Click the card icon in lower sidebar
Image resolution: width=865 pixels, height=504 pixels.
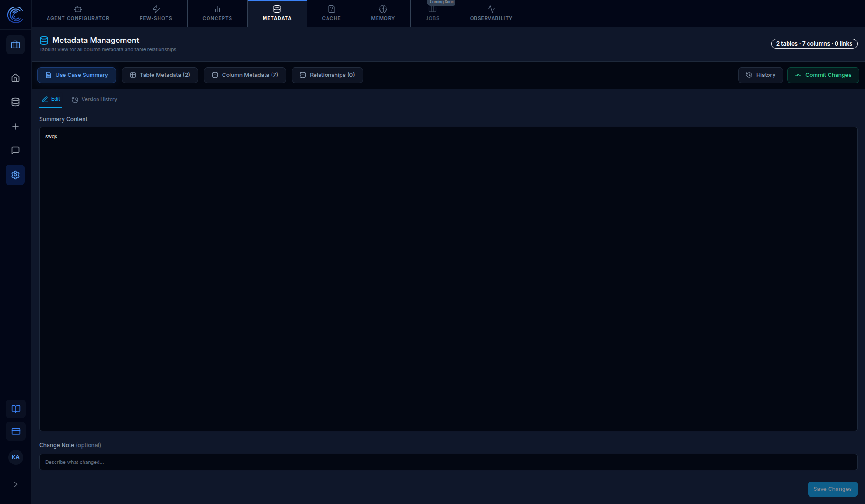tap(15, 431)
